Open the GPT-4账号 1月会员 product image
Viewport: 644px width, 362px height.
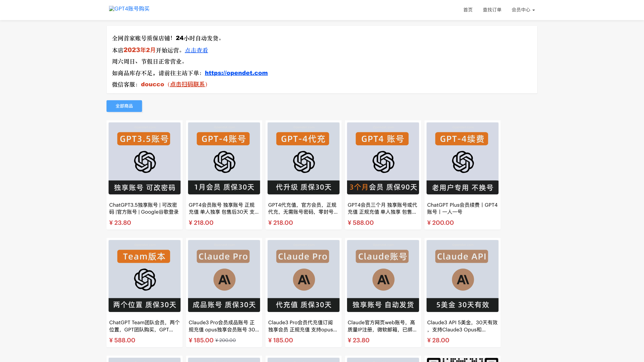[x=224, y=158]
